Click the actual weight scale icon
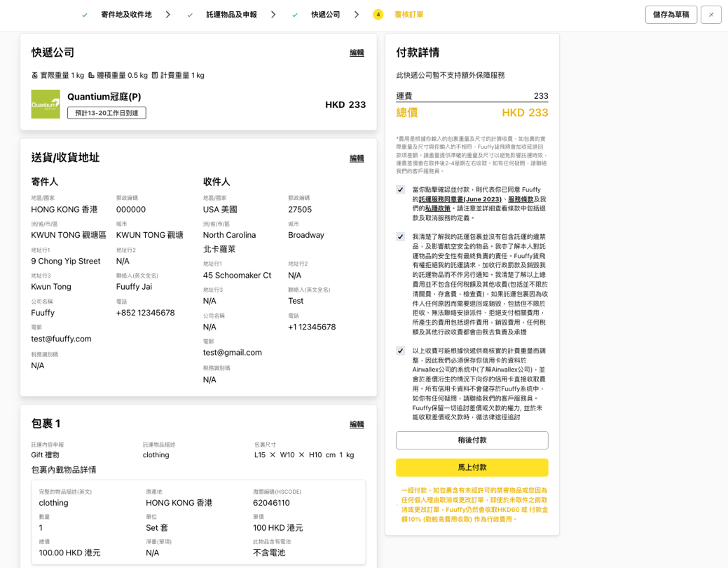This screenshot has height=568, width=728. [34, 75]
